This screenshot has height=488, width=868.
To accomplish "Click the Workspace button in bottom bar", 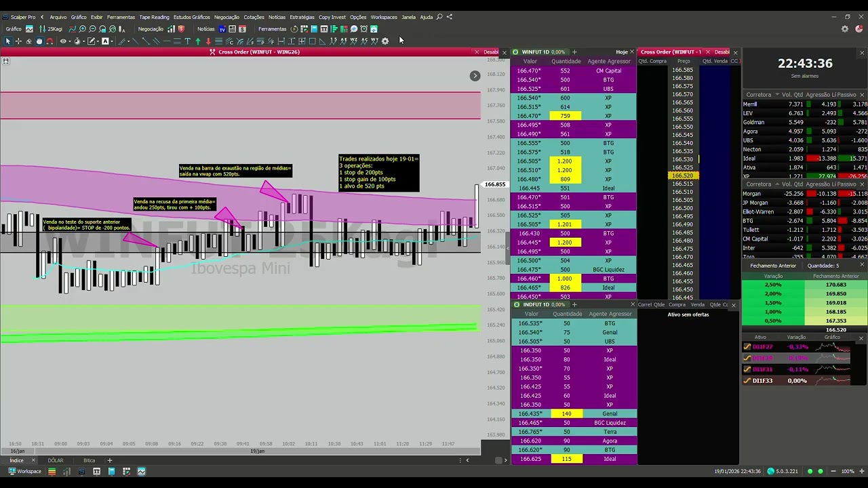I will pos(24,472).
